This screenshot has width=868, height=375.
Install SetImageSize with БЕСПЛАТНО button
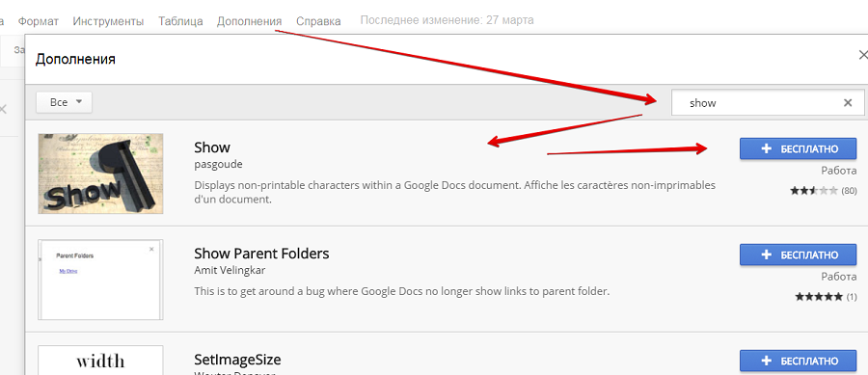pyautogui.click(x=798, y=361)
